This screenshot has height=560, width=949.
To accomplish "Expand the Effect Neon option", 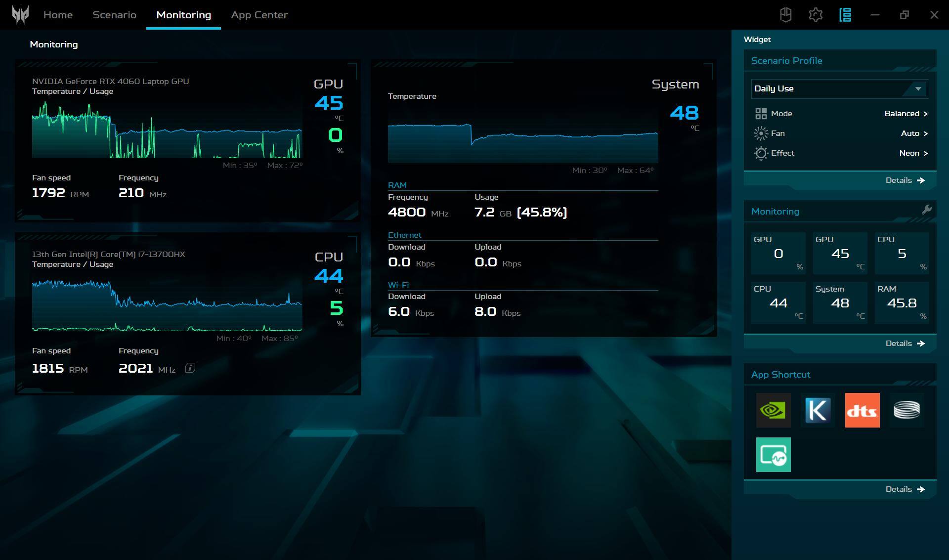I will [913, 153].
